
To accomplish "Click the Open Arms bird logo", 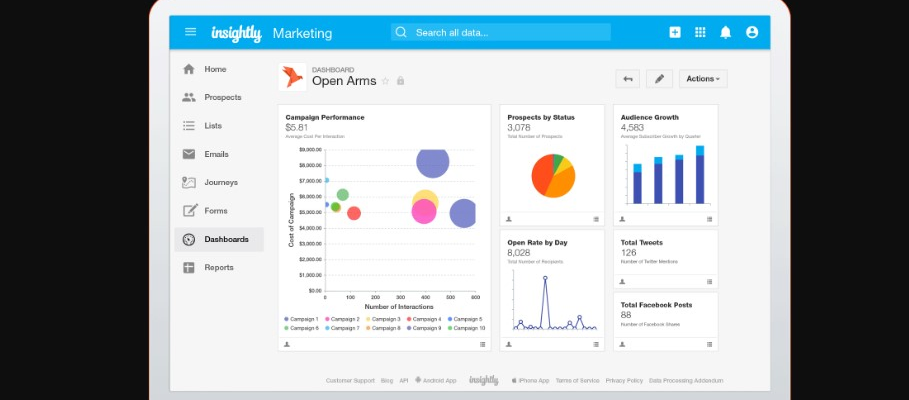I will pyautogui.click(x=293, y=77).
